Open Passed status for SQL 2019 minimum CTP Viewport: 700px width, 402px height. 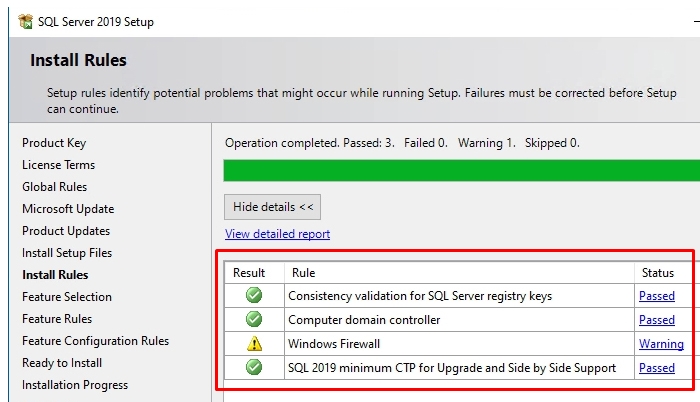coord(657,368)
